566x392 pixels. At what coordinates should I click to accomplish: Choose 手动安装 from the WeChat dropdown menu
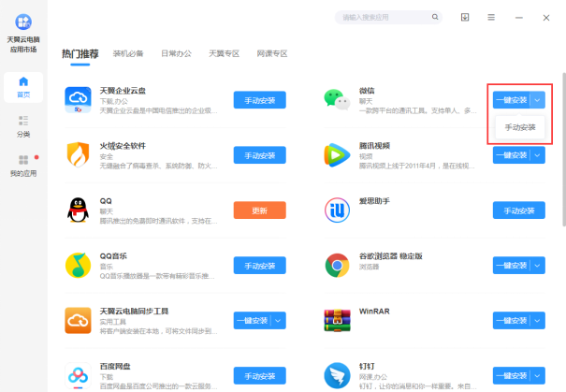point(519,127)
